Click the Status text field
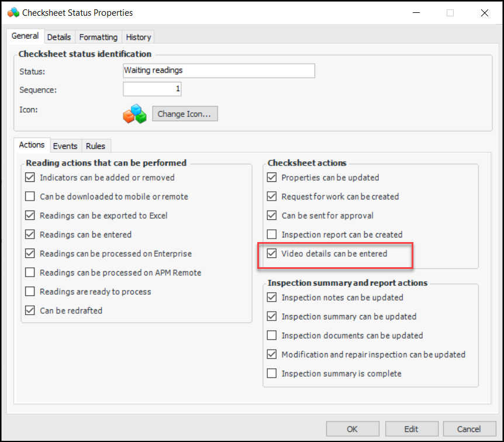Viewport: 504px width, 442px height. [219, 70]
